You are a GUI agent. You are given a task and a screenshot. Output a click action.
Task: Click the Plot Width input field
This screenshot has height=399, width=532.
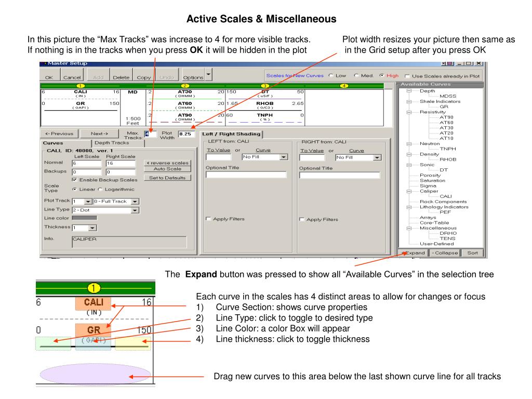point(187,134)
